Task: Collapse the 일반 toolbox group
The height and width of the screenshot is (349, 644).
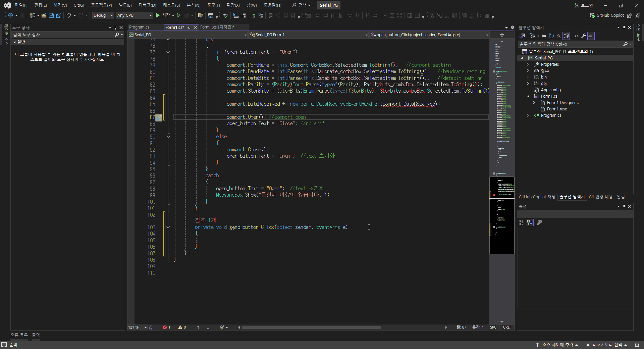Action: tap(14, 42)
